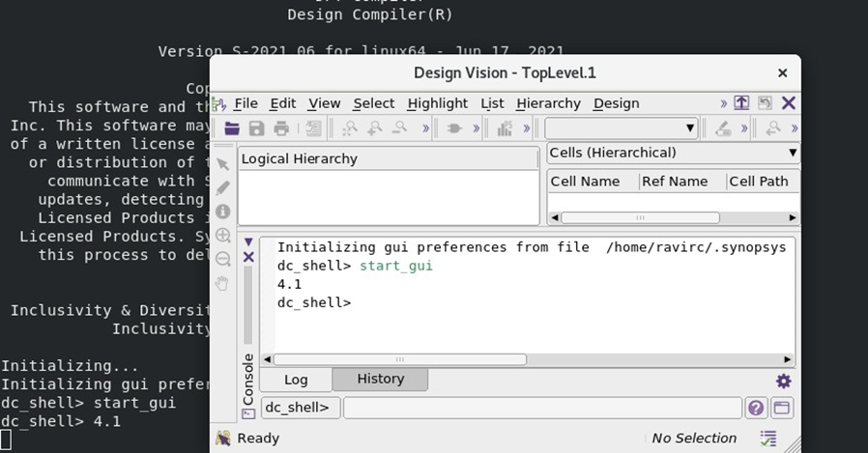Switch to the History tab

380,379
